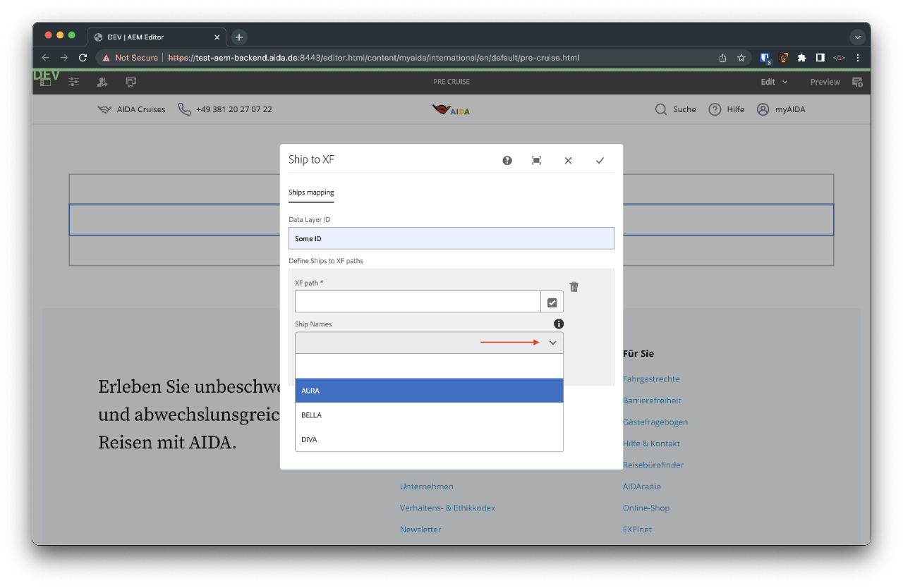Pick DIVA from ship names list
The height and width of the screenshot is (588, 903).
tap(429, 439)
